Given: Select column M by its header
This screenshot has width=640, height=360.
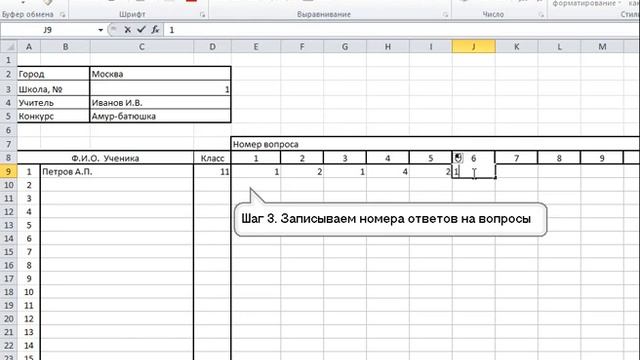Looking at the screenshot, I should [602, 47].
